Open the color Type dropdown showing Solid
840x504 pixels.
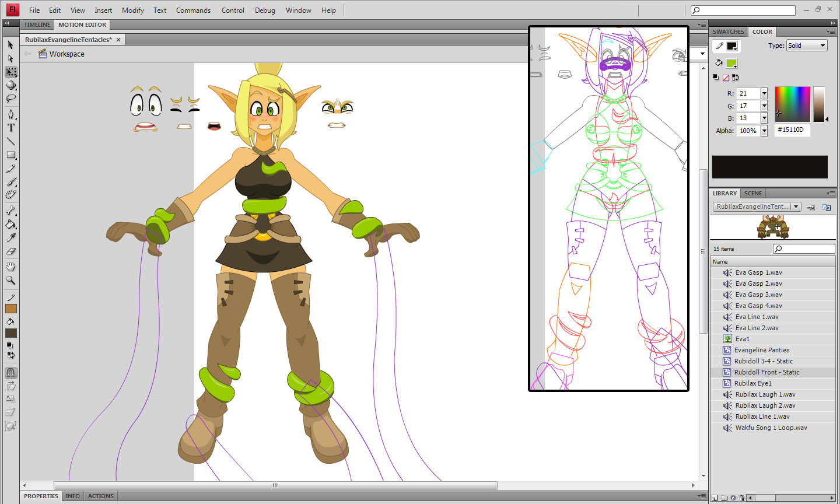(807, 45)
